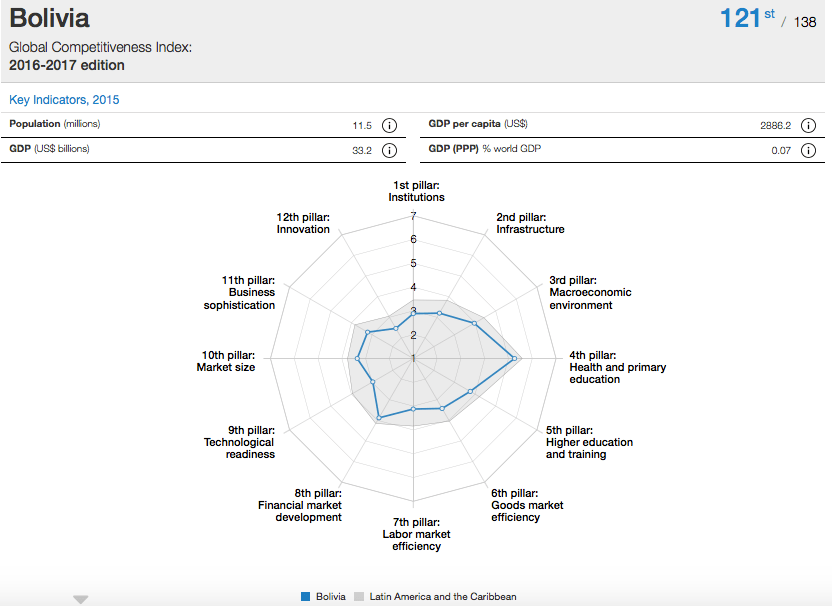Toggle the gray Latin America legend swatch
This screenshot has height=606, width=832.
pyautogui.click(x=360, y=597)
